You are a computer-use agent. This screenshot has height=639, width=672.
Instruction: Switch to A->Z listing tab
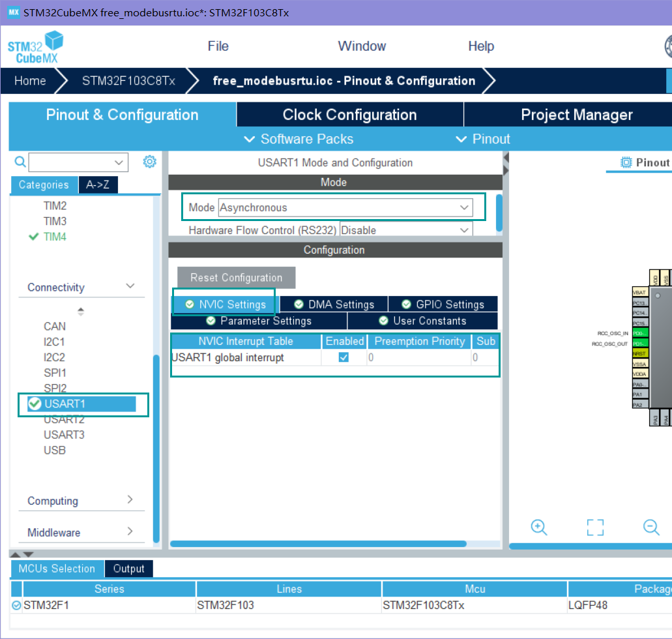pos(98,185)
